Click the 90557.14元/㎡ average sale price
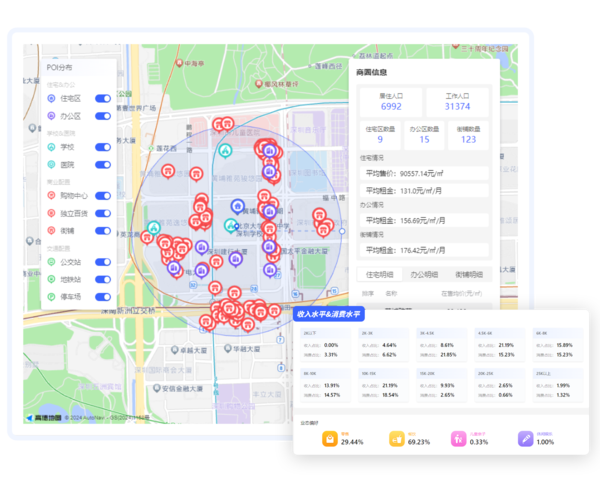The width and height of the screenshot is (600, 480). (421, 174)
